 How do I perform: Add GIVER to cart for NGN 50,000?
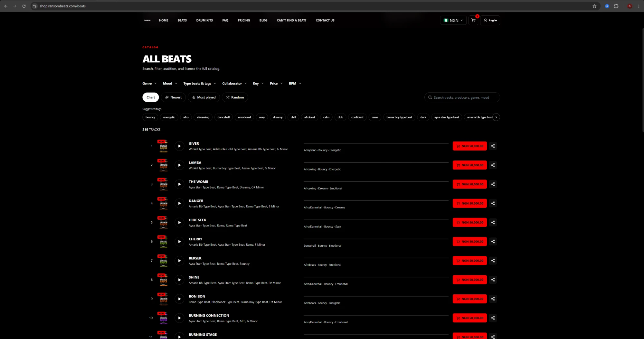pos(470,146)
